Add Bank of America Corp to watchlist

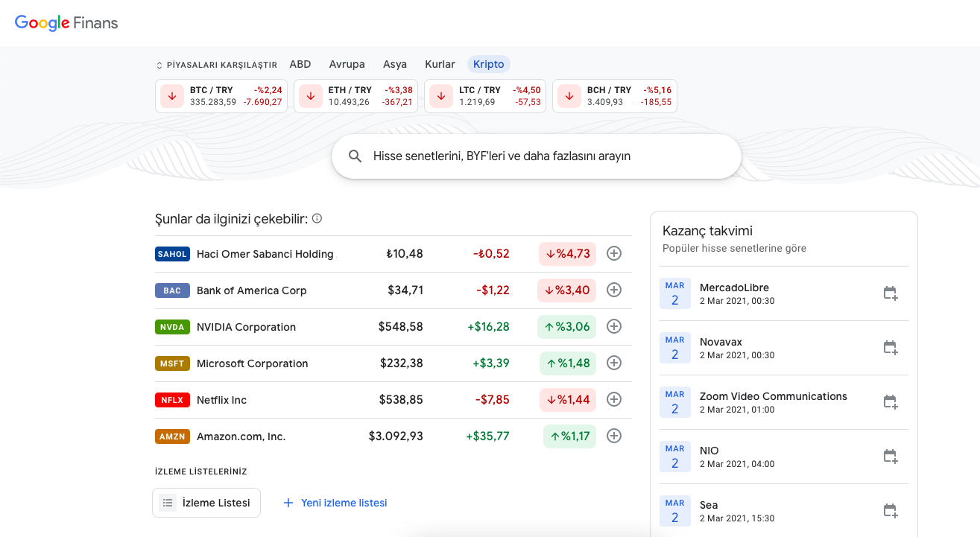pos(614,290)
